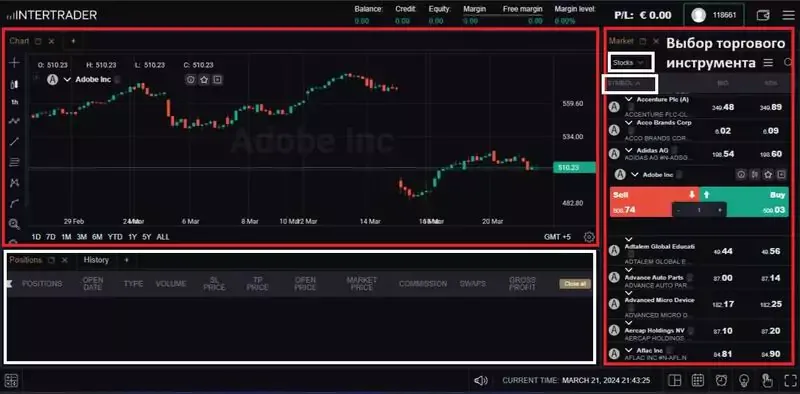Select Aercap Holdings NV row
Screen dimensions: 800x394
[699, 331]
